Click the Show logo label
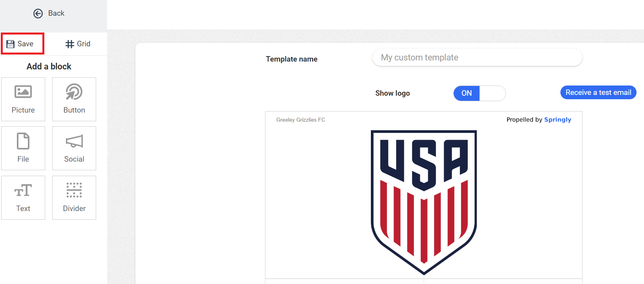Screen dimensions: 644x284 pyautogui.click(x=392, y=93)
